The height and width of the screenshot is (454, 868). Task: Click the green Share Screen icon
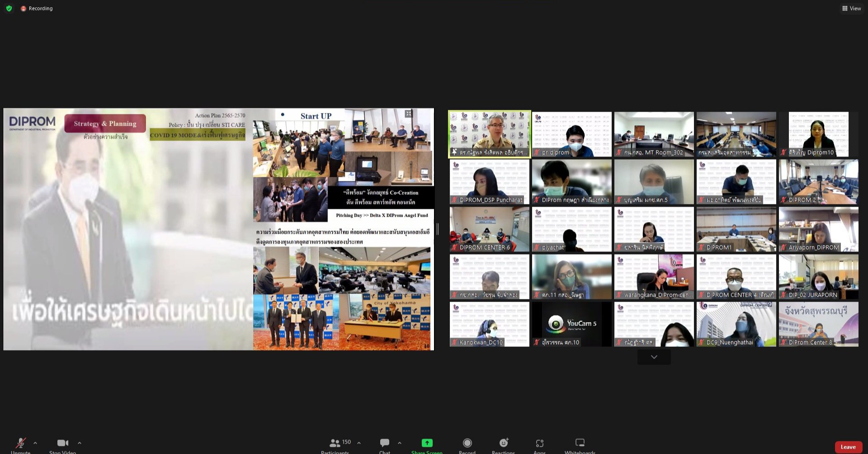[x=427, y=443]
